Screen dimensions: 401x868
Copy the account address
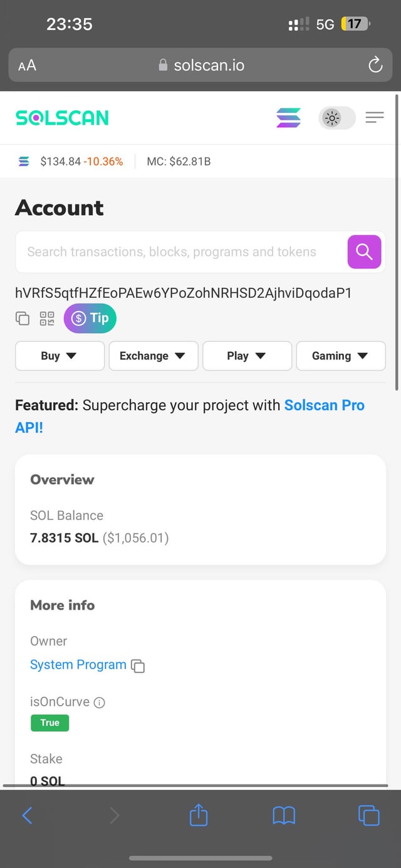point(23,319)
